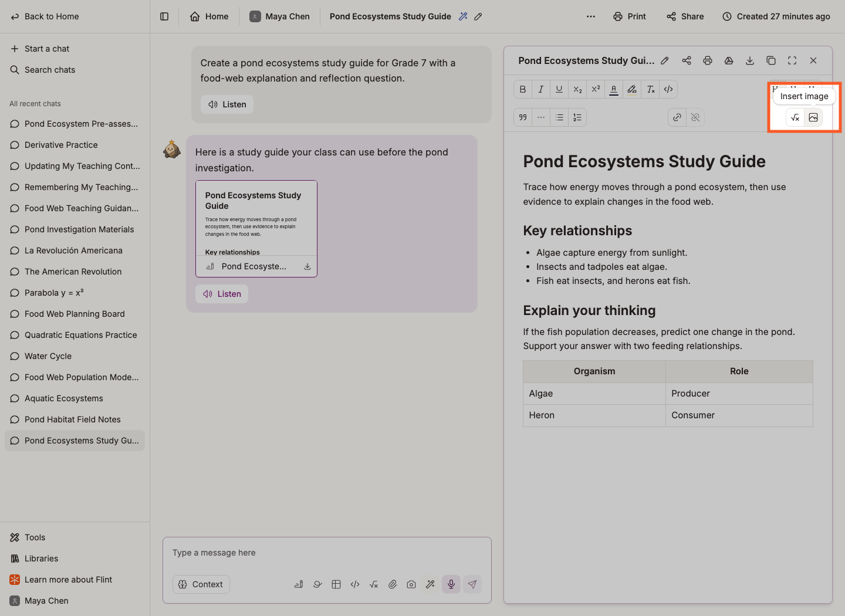Click the Share button in top bar
This screenshot has width=845, height=616.
tap(685, 16)
